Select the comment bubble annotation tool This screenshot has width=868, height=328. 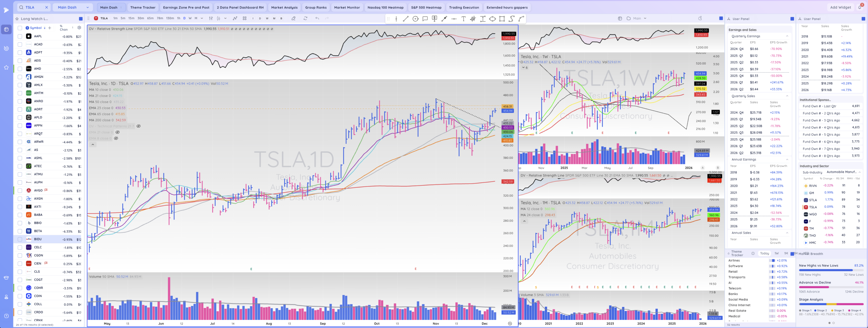click(425, 19)
